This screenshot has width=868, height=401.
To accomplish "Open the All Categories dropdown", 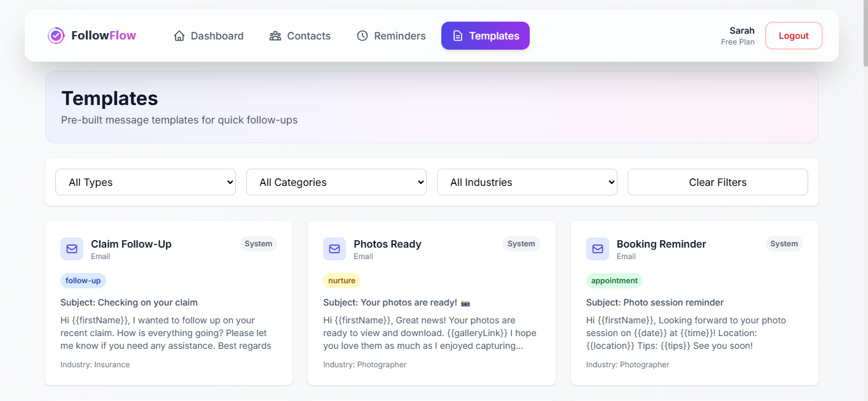I will coord(336,182).
